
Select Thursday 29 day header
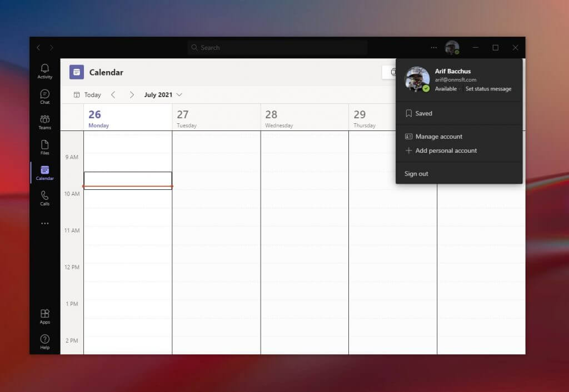(x=373, y=118)
